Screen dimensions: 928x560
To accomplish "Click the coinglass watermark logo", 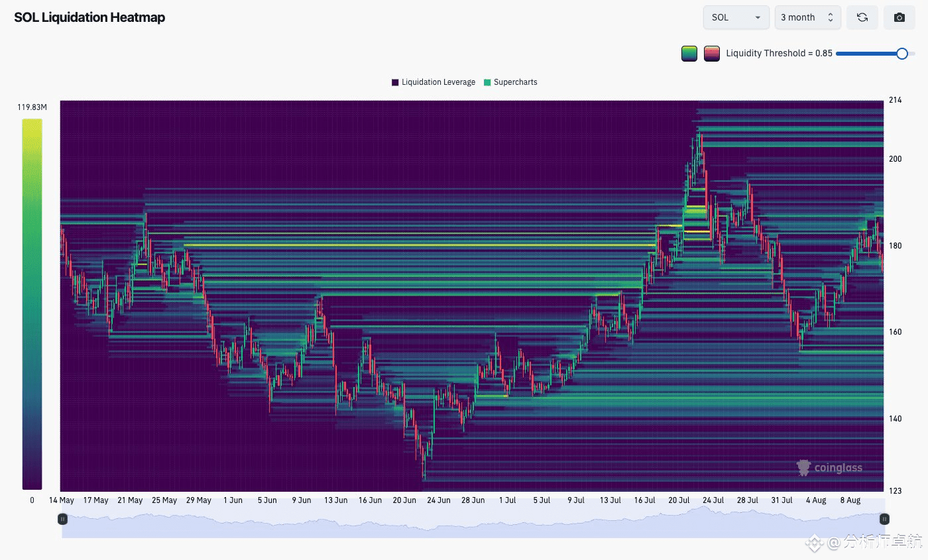I will [x=829, y=468].
